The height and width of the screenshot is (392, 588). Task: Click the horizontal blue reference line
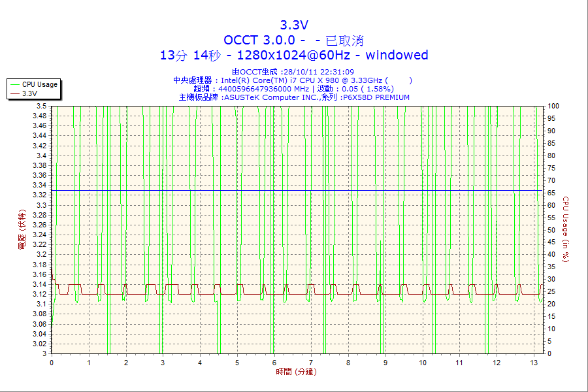pos(297,191)
